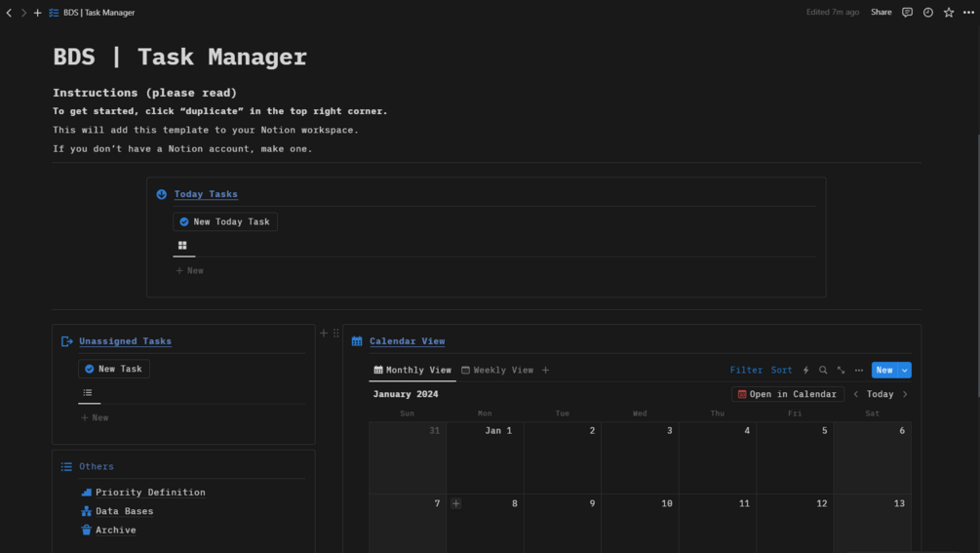Open automations lightning bolt icon
The image size is (980, 553).
tap(806, 370)
